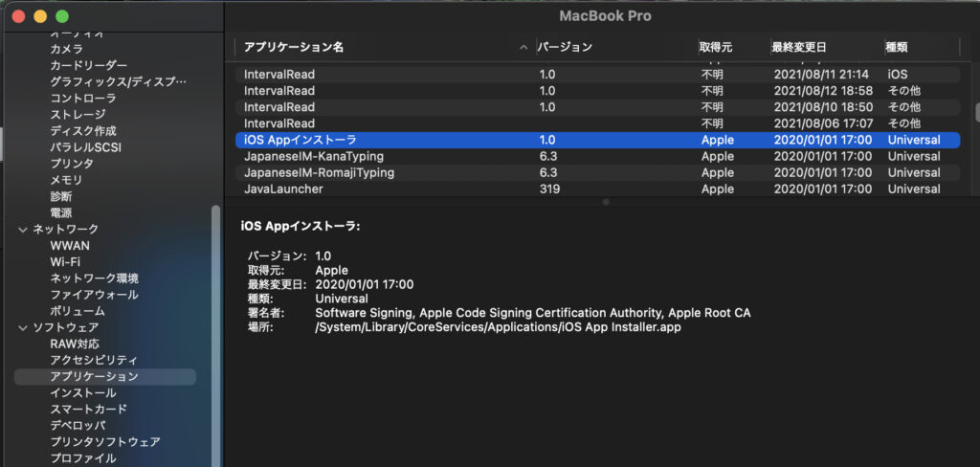This screenshot has height=467, width=980.
Task: Select ディスク作成 in the sidebar
Action: (x=83, y=131)
